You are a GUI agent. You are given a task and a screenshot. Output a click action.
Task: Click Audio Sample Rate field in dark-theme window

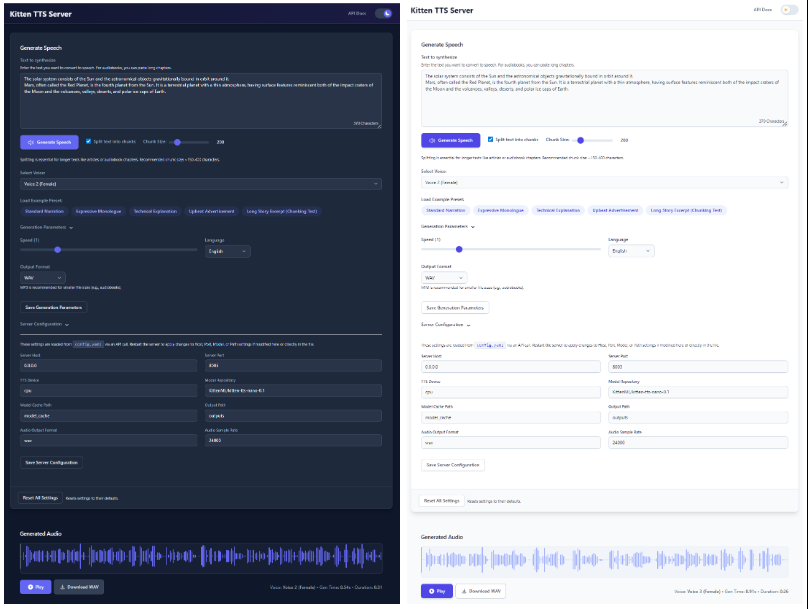pyautogui.click(x=293, y=441)
